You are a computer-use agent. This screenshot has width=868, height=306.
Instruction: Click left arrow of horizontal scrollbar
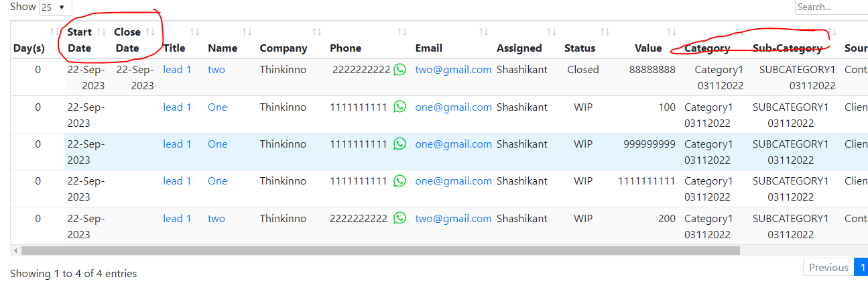tap(15, 250)
